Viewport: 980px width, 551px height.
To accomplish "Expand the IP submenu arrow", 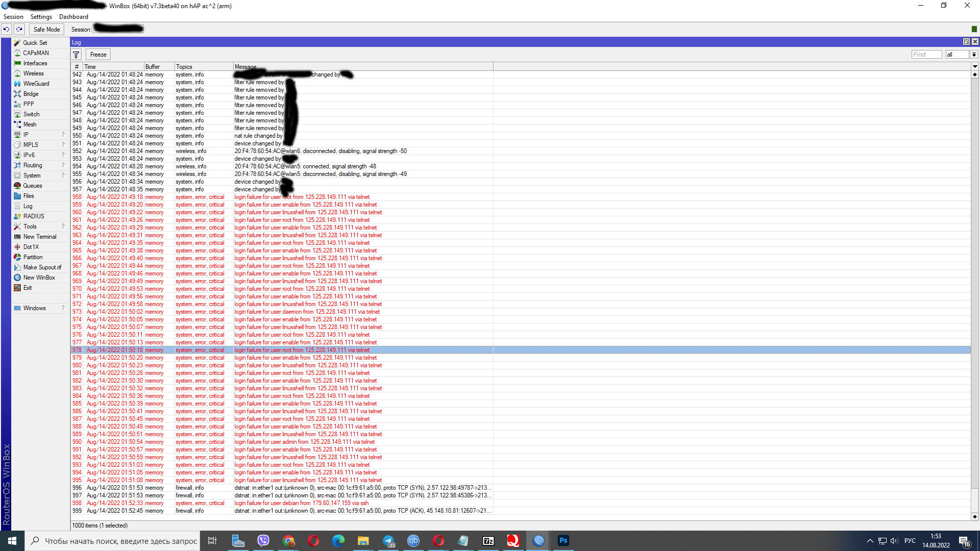I will [64, 135].
